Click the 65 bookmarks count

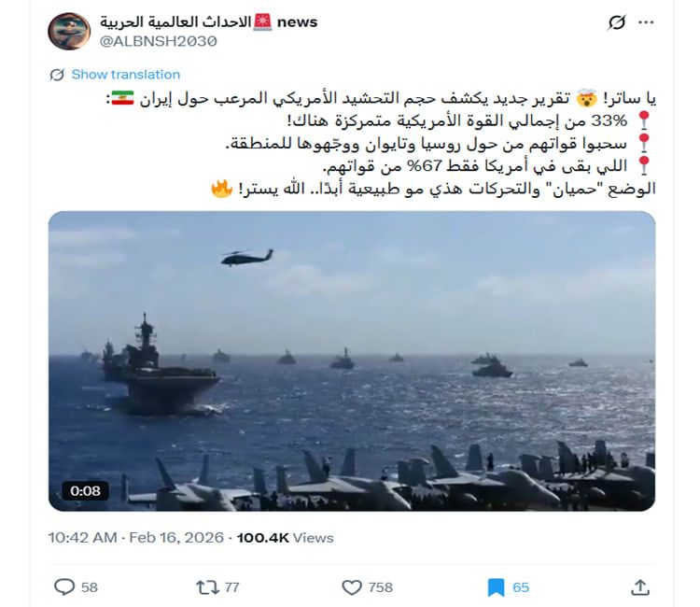click(521, 587)
